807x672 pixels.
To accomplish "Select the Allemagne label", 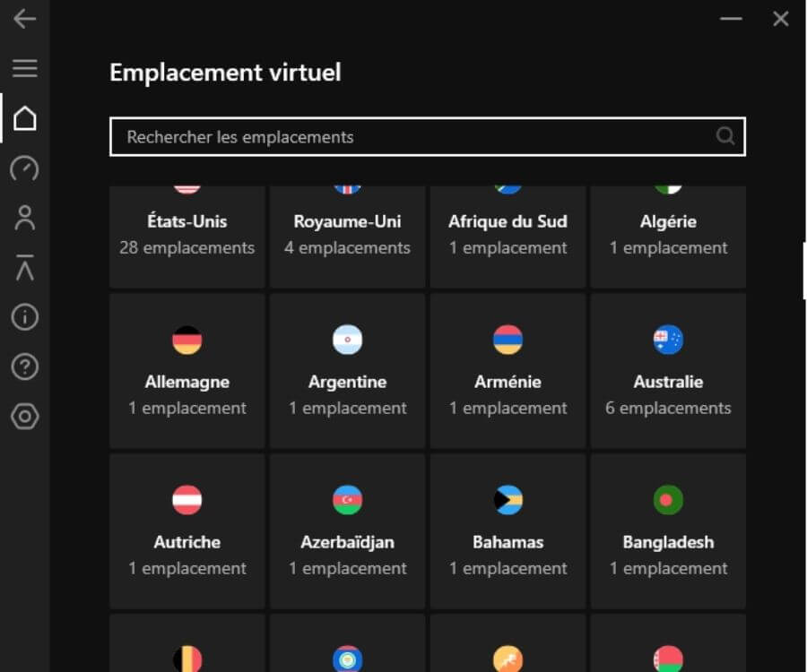I will (187, 382).
